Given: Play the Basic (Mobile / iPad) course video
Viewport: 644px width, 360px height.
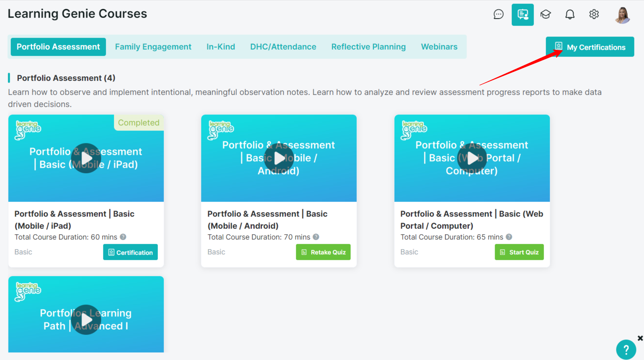Looking at the screenshot, I should [86, 158].
